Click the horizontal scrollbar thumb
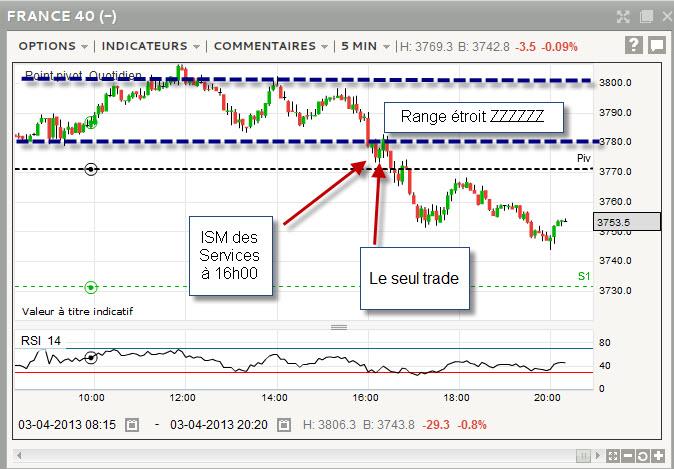 pos(583,456)
